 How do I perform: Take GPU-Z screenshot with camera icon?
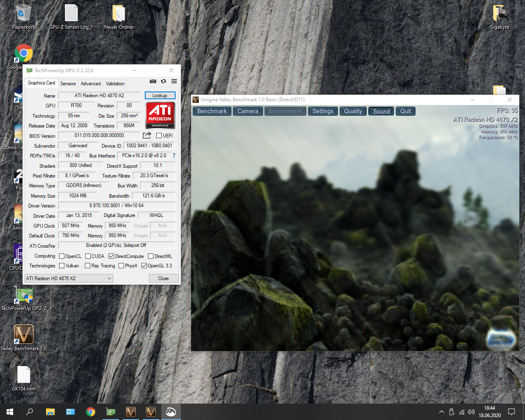click(x=153, y=81)
